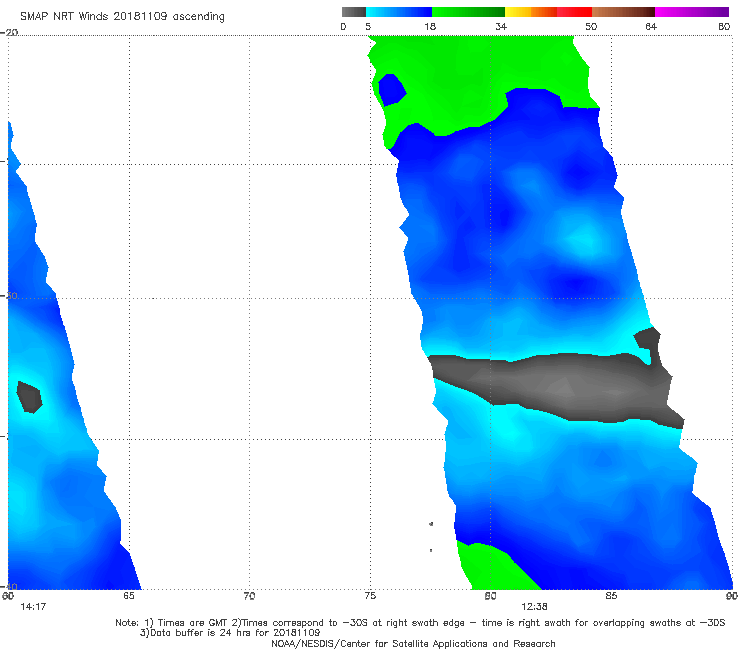Click the small gray patch in left swath

click(x=29, y=397)
